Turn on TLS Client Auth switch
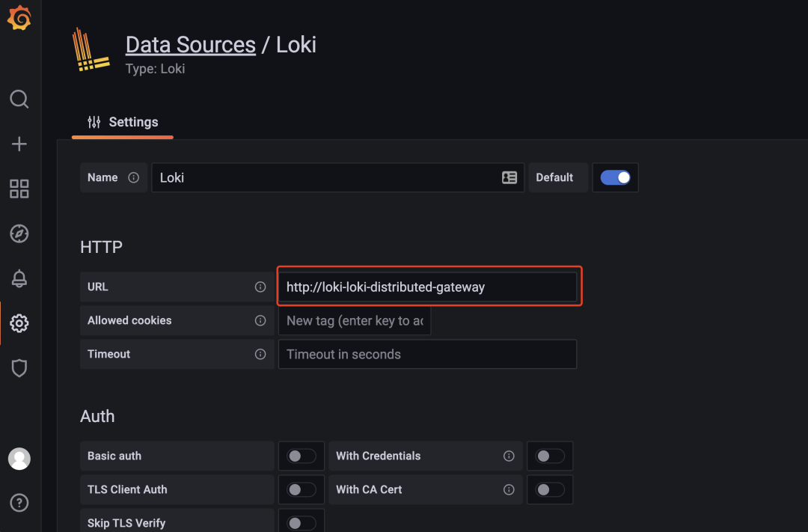The image size is (808, 532). click(x=302, y=489)
